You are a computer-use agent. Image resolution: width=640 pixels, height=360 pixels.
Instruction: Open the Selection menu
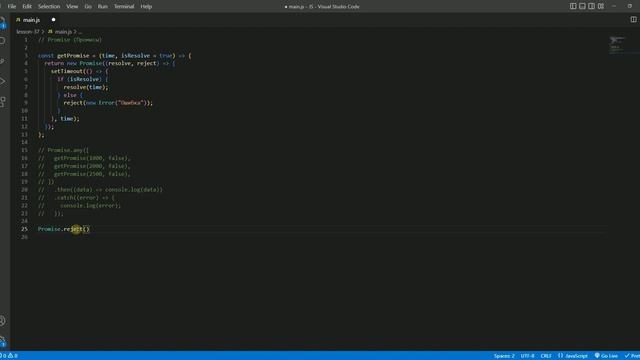coord(49,7)
